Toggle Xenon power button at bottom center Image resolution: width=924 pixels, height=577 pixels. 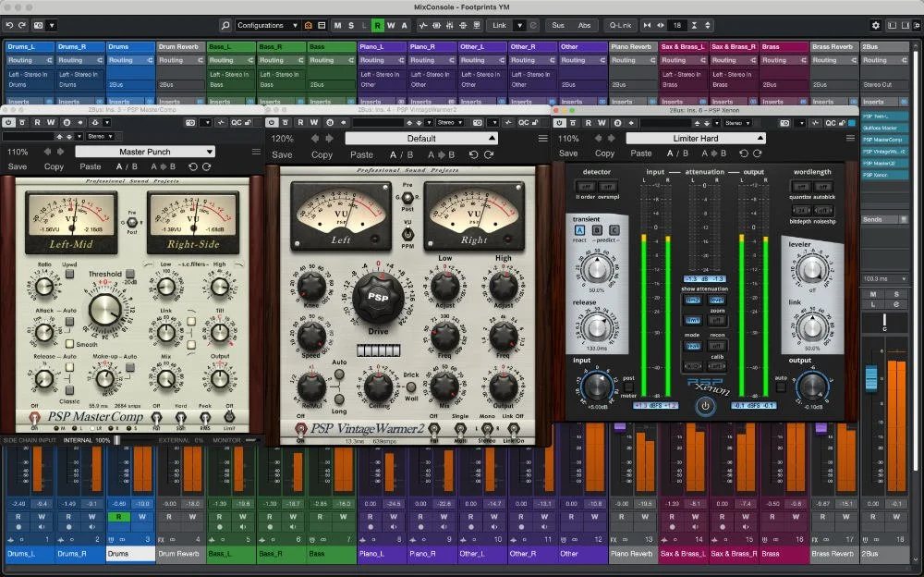tap(705, 406)
